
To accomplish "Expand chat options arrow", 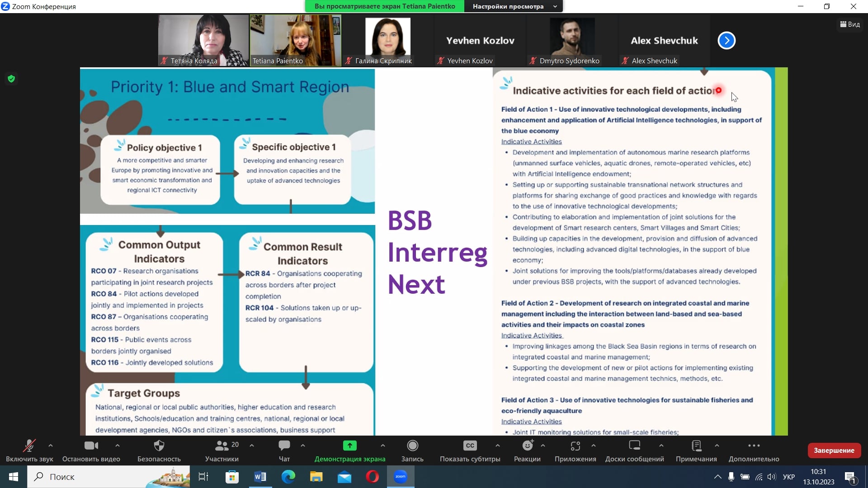I will click(303, 446).
